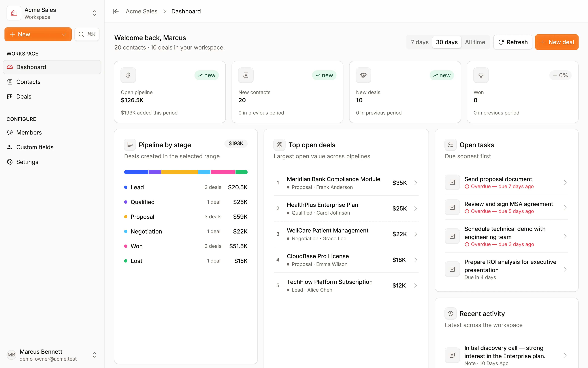
Task: Click the Settings gear icon in sidebar
Action: 10,162
